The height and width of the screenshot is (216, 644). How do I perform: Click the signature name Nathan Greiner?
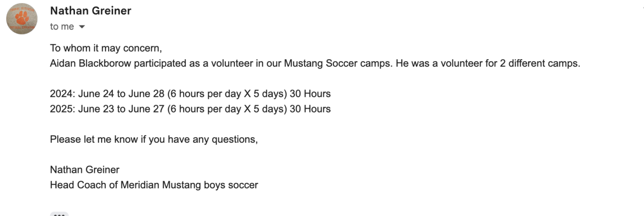pyautogui.click(x=85, y=170)
